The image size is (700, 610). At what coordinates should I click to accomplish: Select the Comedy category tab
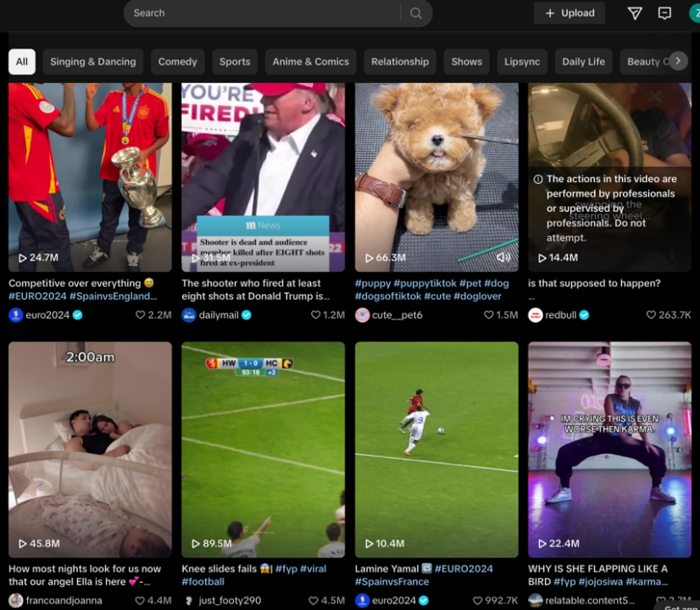click(x=177, y=62)
